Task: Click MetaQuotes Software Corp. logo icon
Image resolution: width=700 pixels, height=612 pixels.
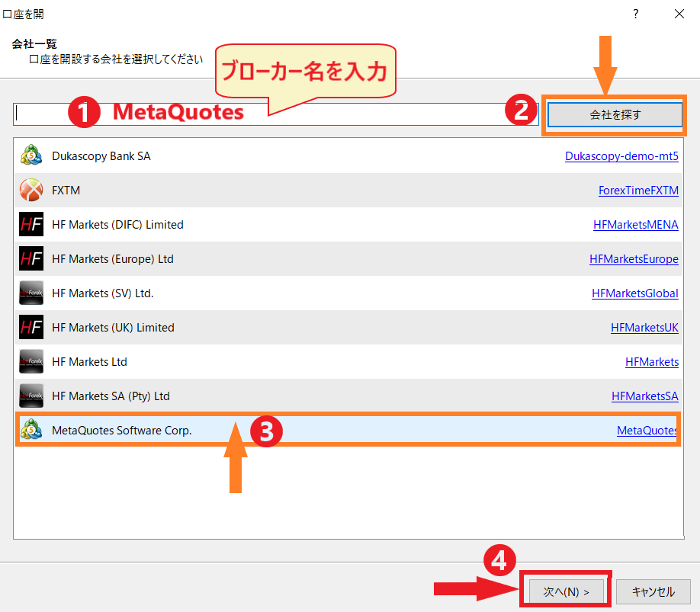Action: (31, 431)
